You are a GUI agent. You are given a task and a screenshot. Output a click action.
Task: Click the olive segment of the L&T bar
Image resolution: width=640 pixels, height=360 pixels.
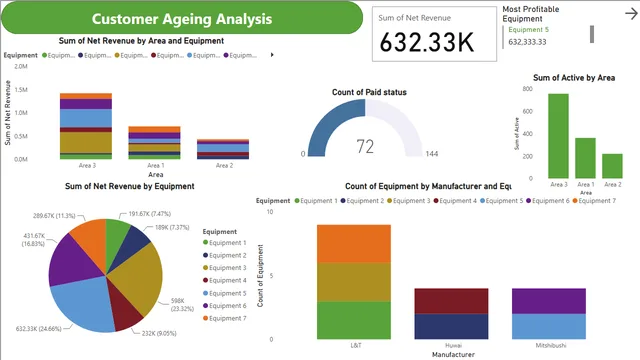[354, 282]
